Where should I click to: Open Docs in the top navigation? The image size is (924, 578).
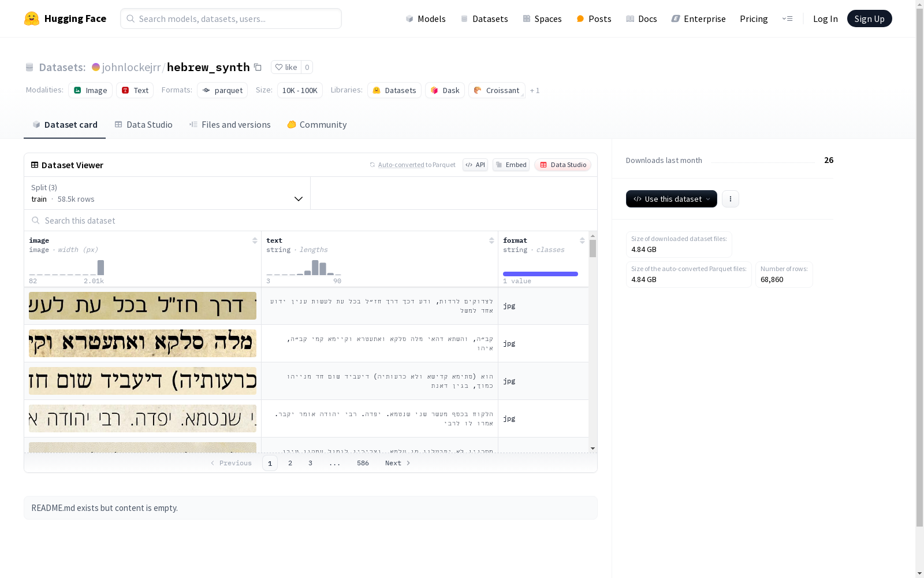pos(642,18)
